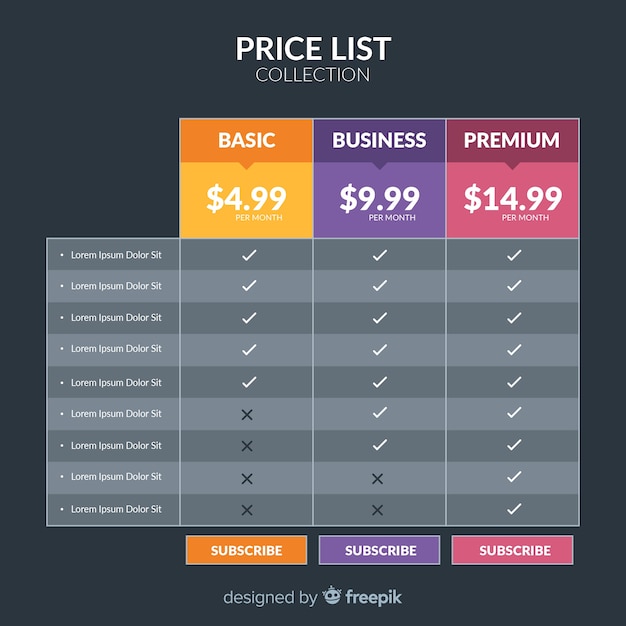Open the freepik link in the footer
Image resolution: width=626 pixels, height=626 pixels.
[x=373, y=598]
